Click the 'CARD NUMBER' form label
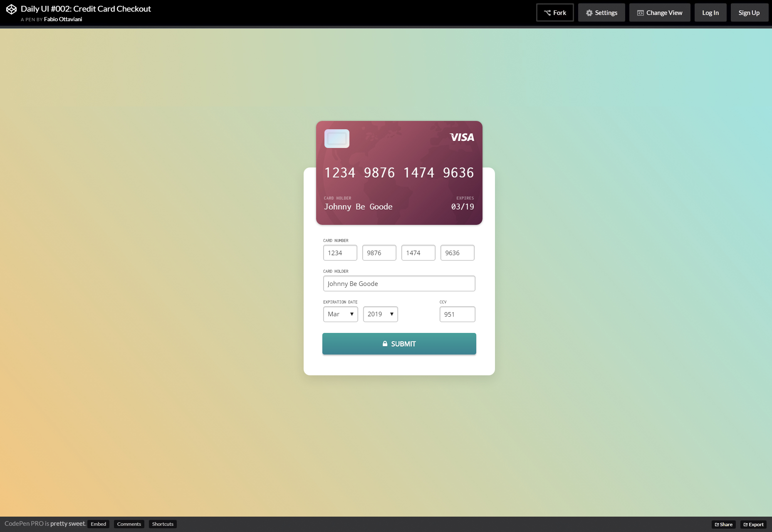Image resolution: width=772 pixels, height=532 pixels. pyautogui.click(x=336, y=241)
